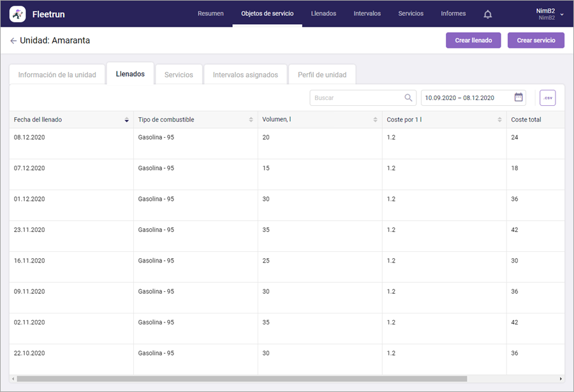Click volume 15 in the 07.12.2020 row
The image size is (574, 392).
[266, 168]
